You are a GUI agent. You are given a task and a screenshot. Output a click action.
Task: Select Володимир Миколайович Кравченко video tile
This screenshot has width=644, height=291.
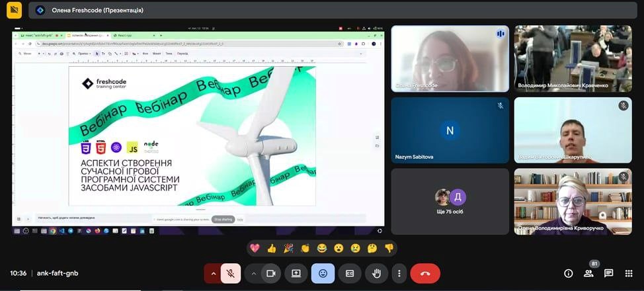[x=573, y=59]
